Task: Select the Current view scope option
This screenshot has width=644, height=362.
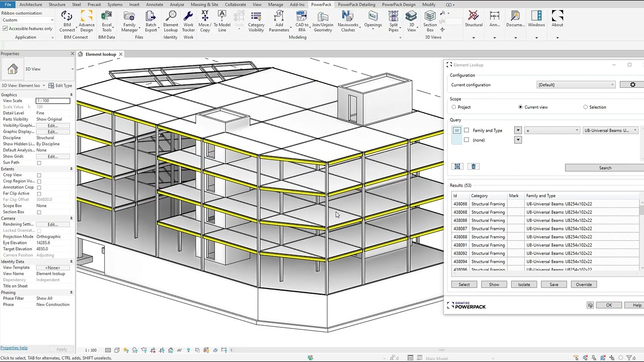Action: coord(521,107)
